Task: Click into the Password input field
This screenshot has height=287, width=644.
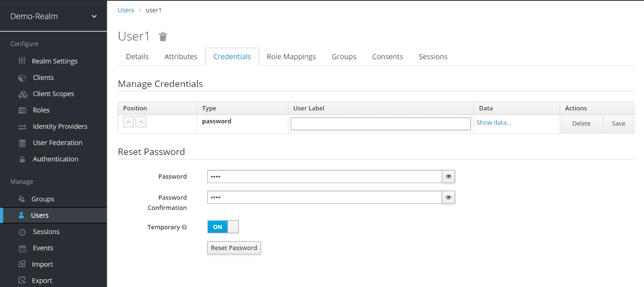Action: (325, 177)
